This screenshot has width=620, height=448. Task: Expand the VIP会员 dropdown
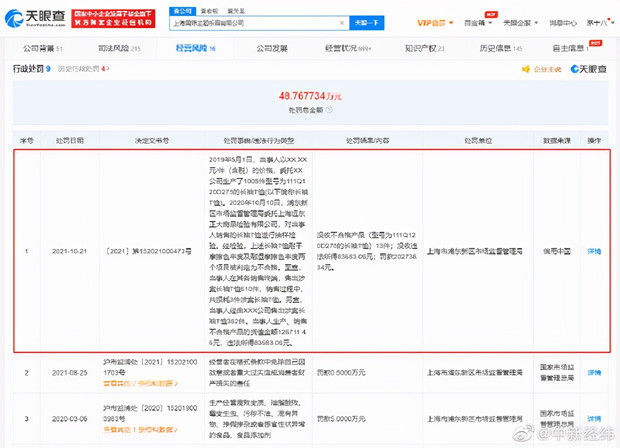pyautogui.click(x=435, y=23)
